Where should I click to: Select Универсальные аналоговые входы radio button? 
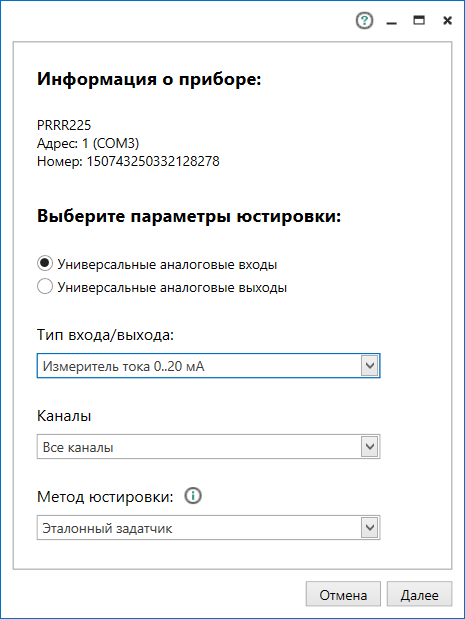tap(45, 263)
